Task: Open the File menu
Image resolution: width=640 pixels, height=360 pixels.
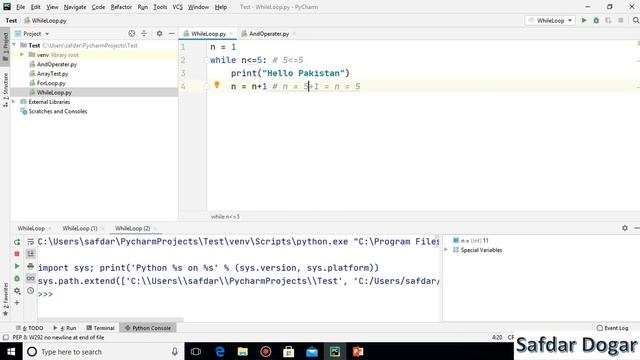Action: coord(20,7)
